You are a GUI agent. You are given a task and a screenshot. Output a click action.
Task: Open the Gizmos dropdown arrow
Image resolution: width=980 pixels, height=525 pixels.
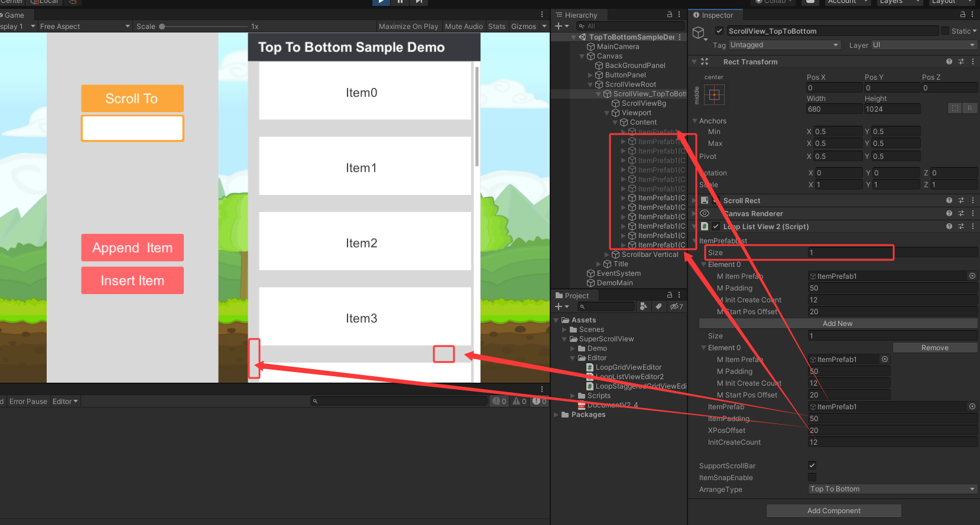544,26
